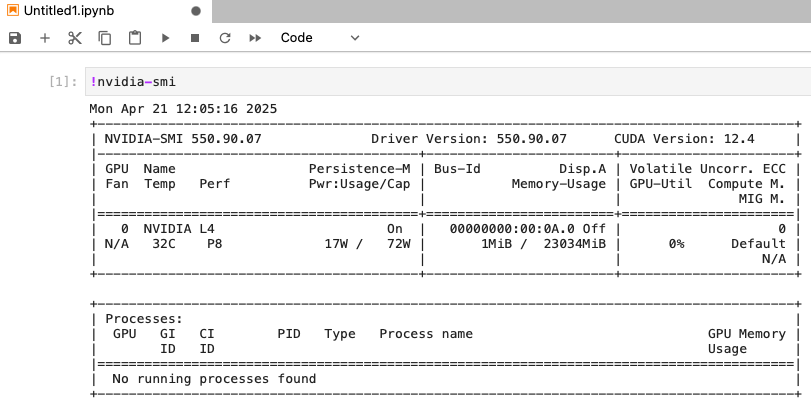Click the Process name column header

click(426, 334)
